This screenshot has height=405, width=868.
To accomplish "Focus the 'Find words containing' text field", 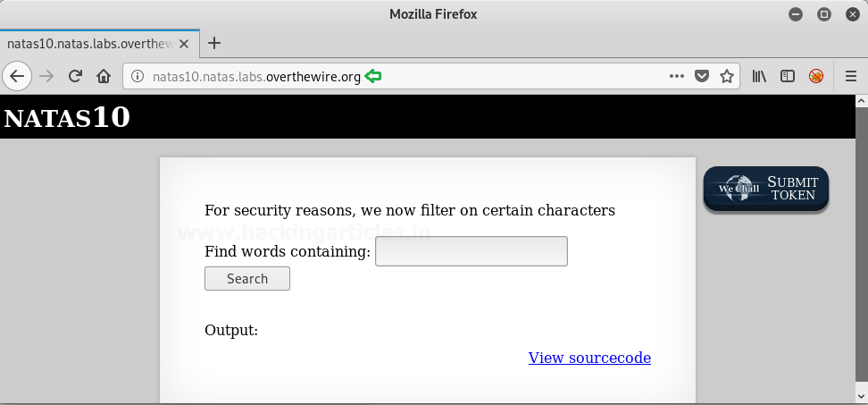I will [x=472, y=251].
